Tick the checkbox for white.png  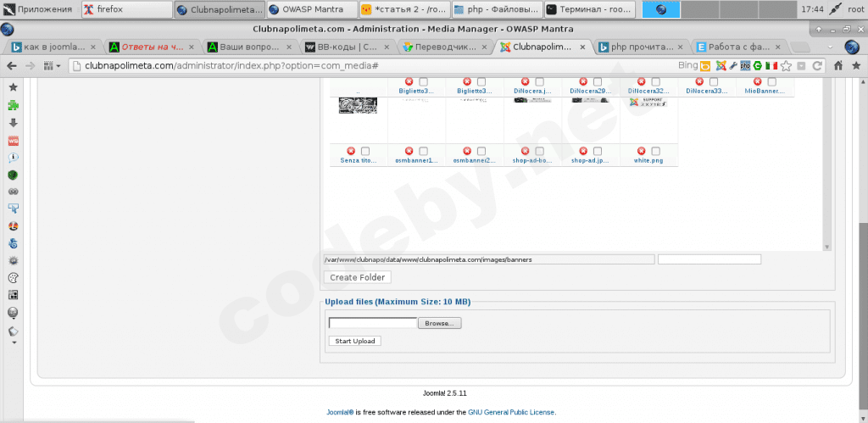(656, 151)
